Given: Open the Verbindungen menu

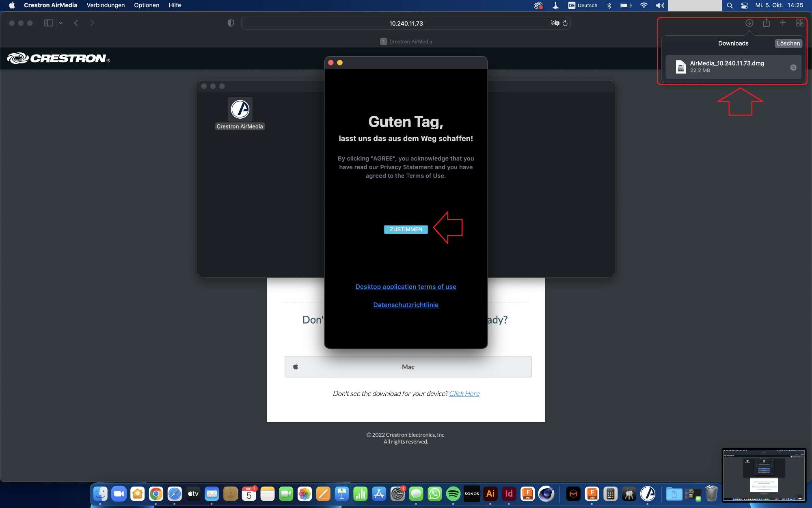Looking at the screenshot, I should pos(106,5).
